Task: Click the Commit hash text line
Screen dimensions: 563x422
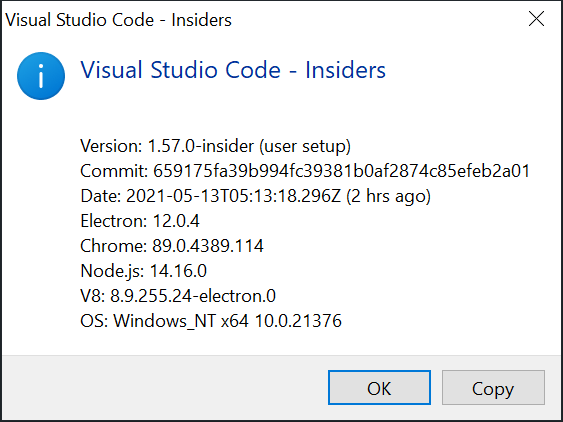Action: pos(305,171)
